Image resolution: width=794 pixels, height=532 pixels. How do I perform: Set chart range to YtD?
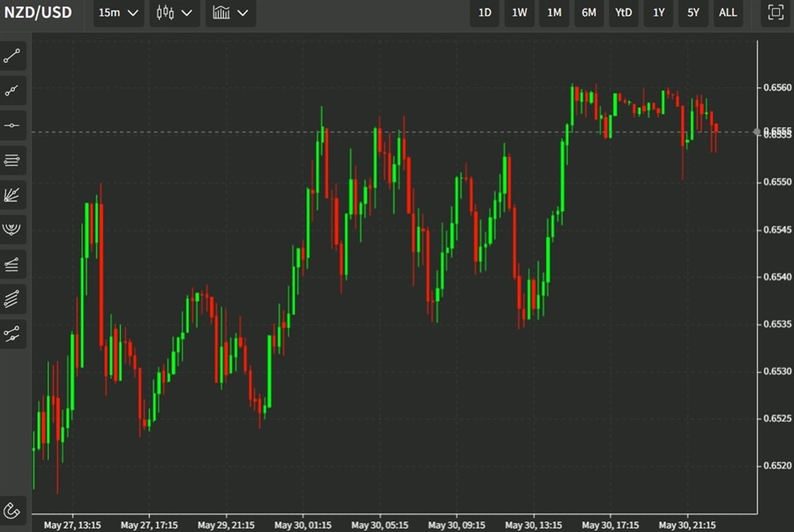point(624,12)
